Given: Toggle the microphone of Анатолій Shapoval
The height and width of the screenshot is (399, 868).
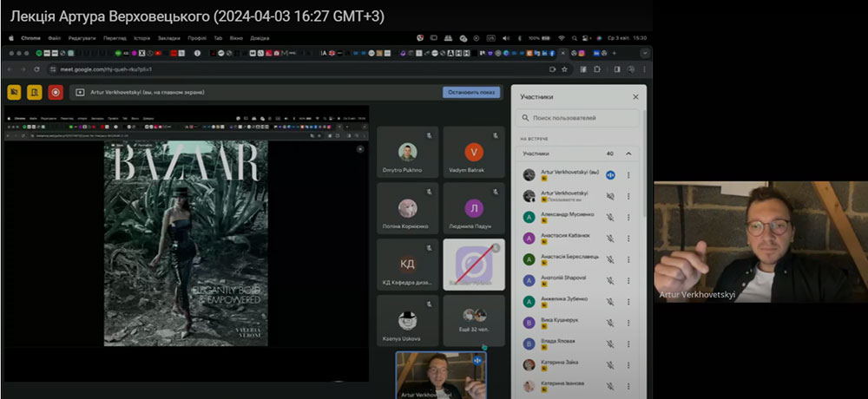Looking at the screenshot, I should coord(610,280).
